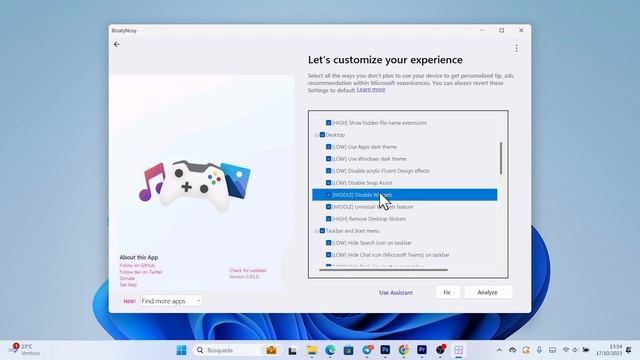640x360 pixels.
Task: Open Google Chrome from the taskbar
Action: (404, 350)
